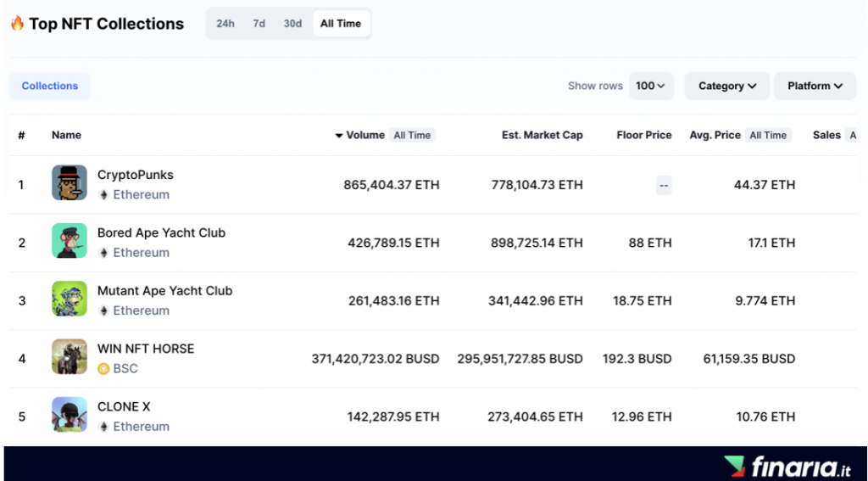Click the WIN NFT HORSE thumbnail

(x=70, y=356)
